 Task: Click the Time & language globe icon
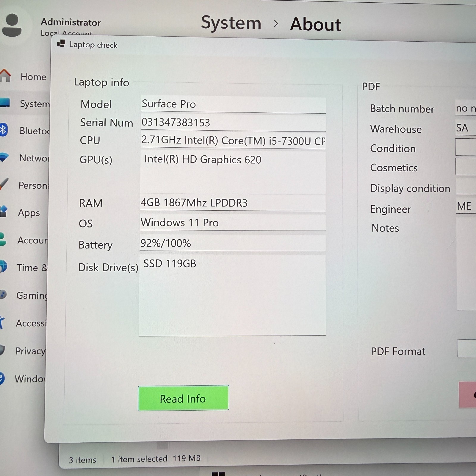tap(3, 267)
